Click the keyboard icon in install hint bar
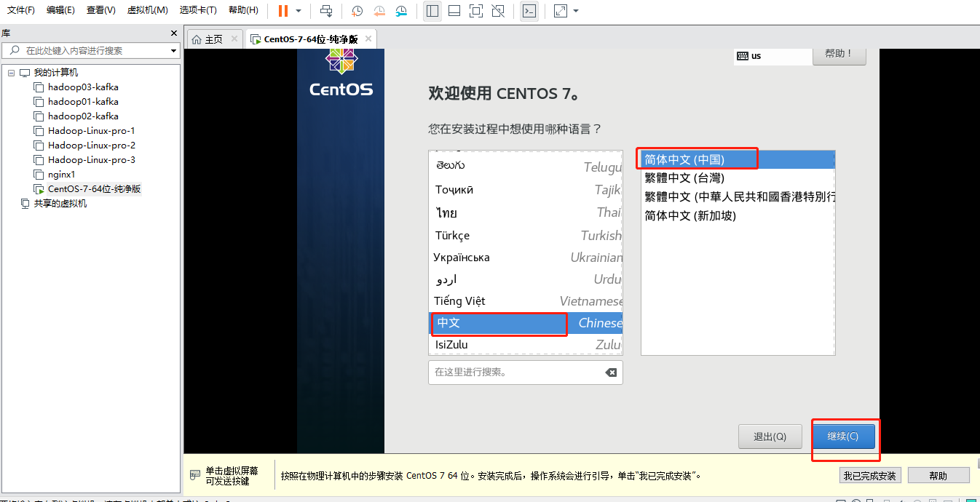The image size is (980, 502). [x=194, y=474]
